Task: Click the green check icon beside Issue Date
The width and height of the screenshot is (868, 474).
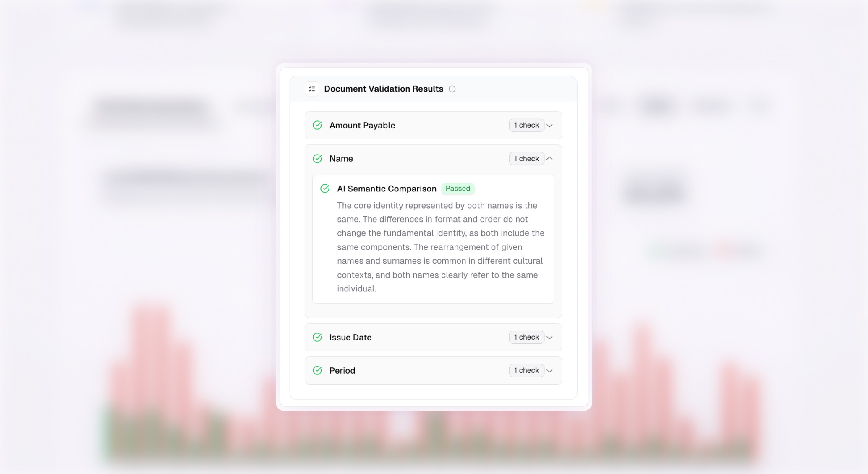Action: point(317,337)
